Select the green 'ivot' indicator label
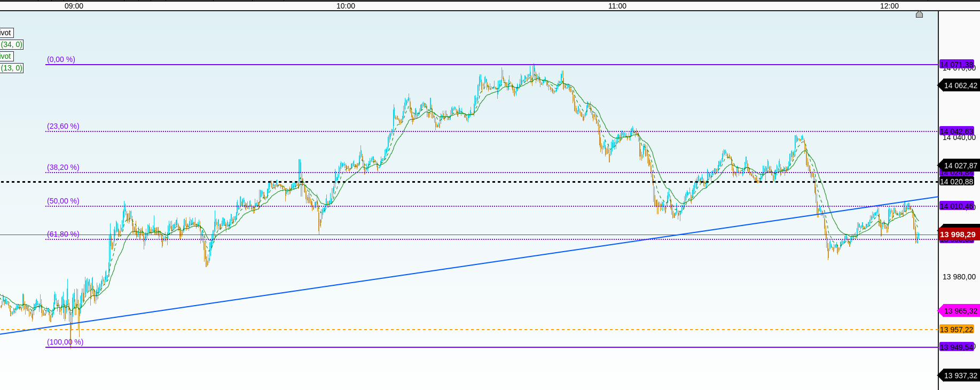Screen dimensions: 980x390 [x=6, y=56]
